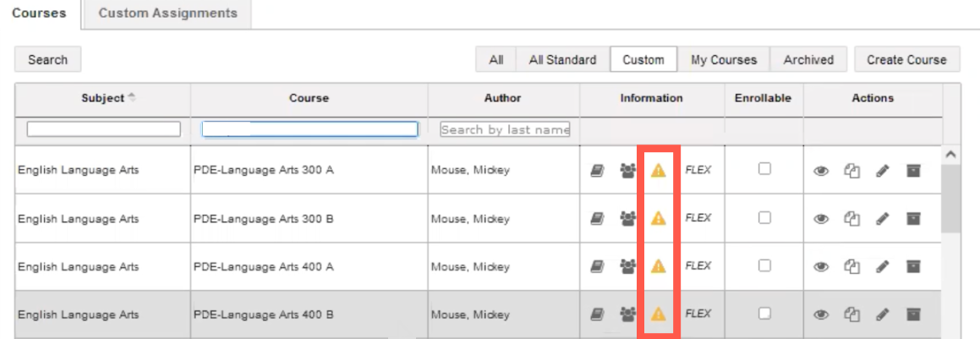The image size is (980, 339).
Task: Focus the Author search by last name field
Action: click(x=505, y=129)
